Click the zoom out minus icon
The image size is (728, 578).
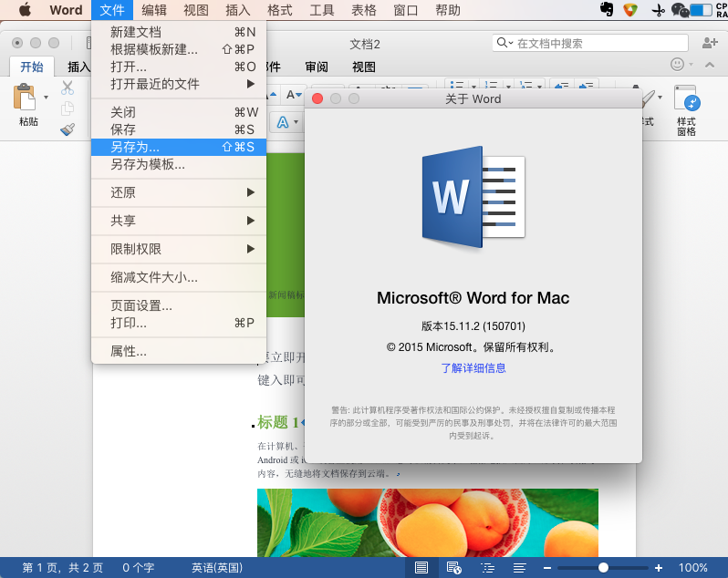547,568
